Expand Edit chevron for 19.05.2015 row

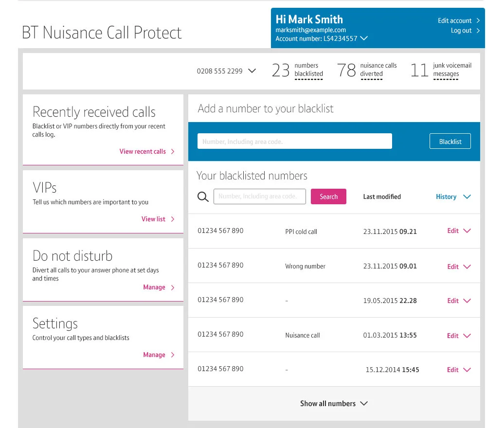467,301
